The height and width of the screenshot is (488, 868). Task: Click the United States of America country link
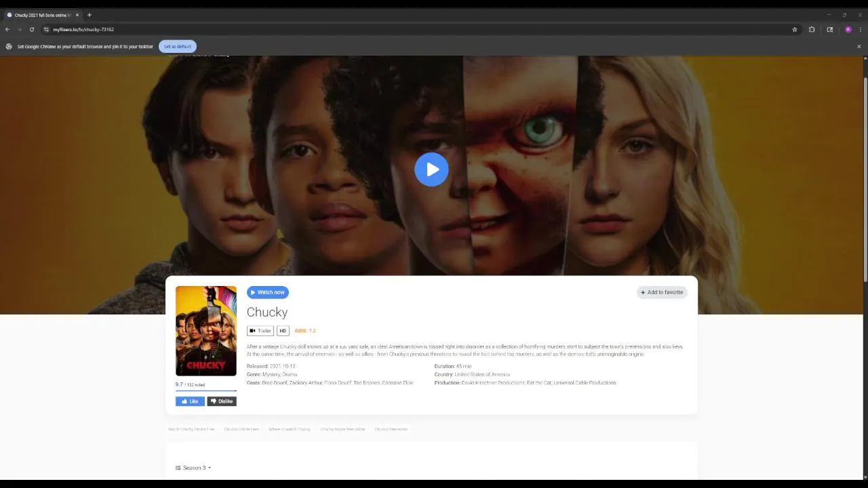pyautogui.click(x=482, y=374)
